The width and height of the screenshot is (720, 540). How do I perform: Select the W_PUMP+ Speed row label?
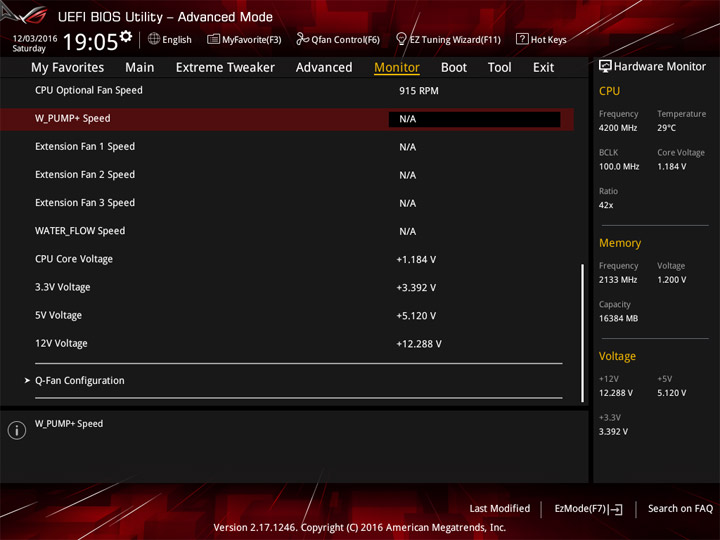73,118
